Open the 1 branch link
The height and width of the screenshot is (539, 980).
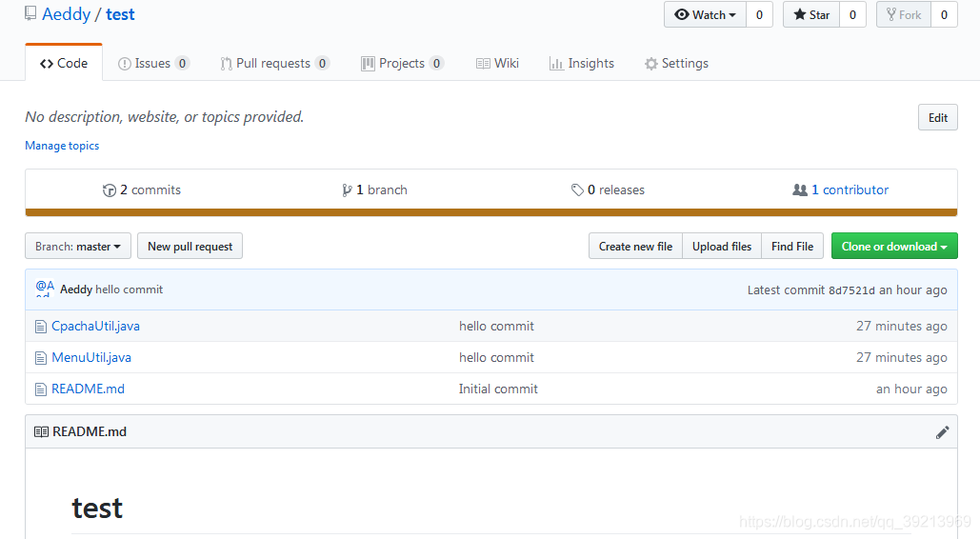tap(374, 190)
